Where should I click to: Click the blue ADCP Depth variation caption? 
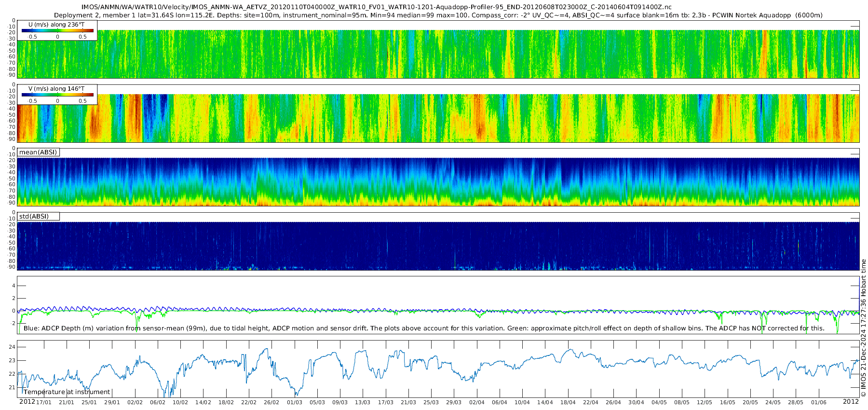pyautogui.click(x=424, y=328)
